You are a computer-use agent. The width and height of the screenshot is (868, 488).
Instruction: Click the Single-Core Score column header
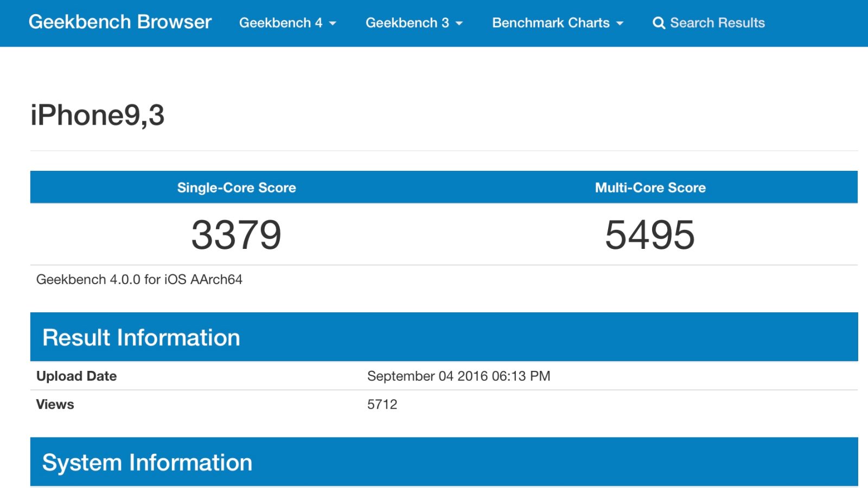coord(237,188)
